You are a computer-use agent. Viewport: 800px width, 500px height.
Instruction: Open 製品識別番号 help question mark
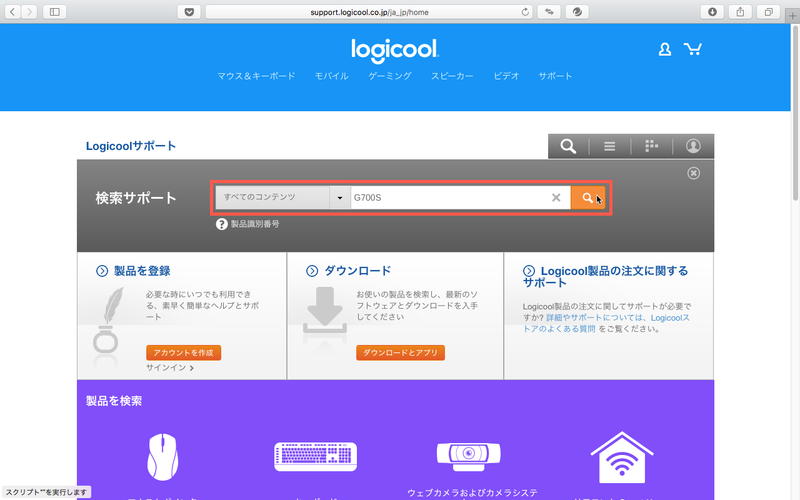(x=221, y=224)
